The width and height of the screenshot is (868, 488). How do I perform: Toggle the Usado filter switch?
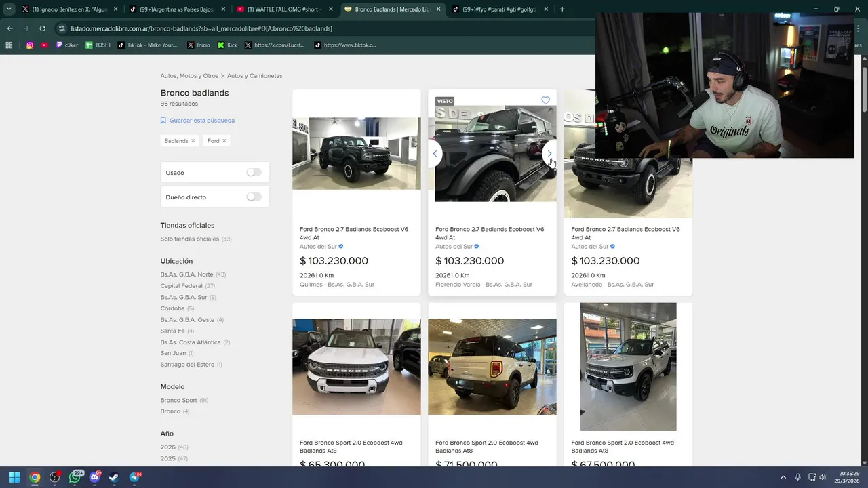click(254, 173)
